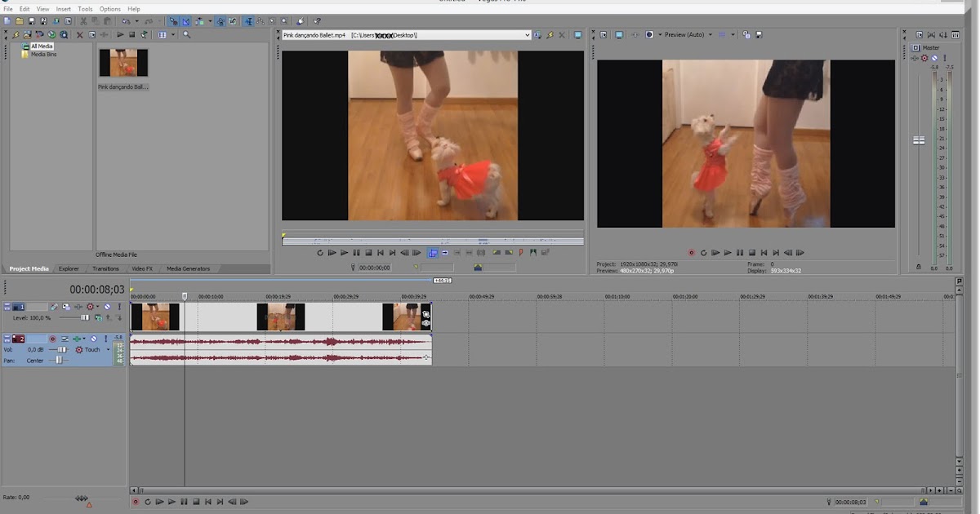Click the Record button under video preview
Screen dimensions: 980x514
pyautogui.click(x=691, y=253)
